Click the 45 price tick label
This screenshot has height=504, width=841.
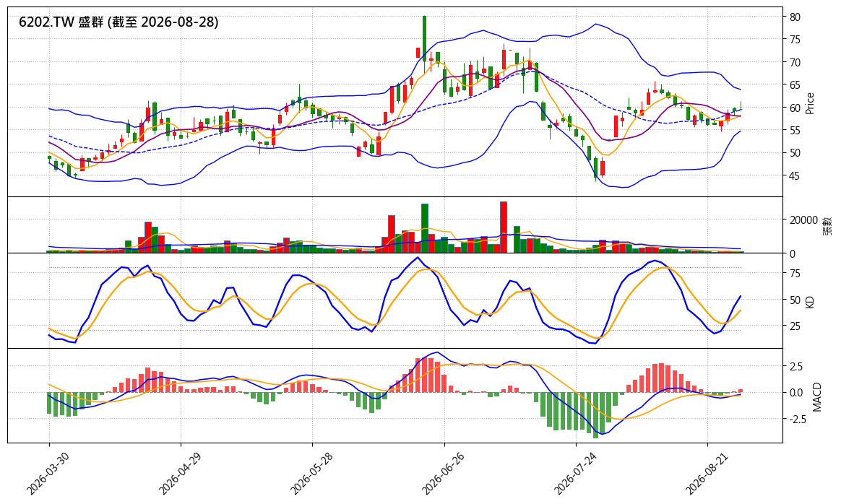click(x=795, y=176)
